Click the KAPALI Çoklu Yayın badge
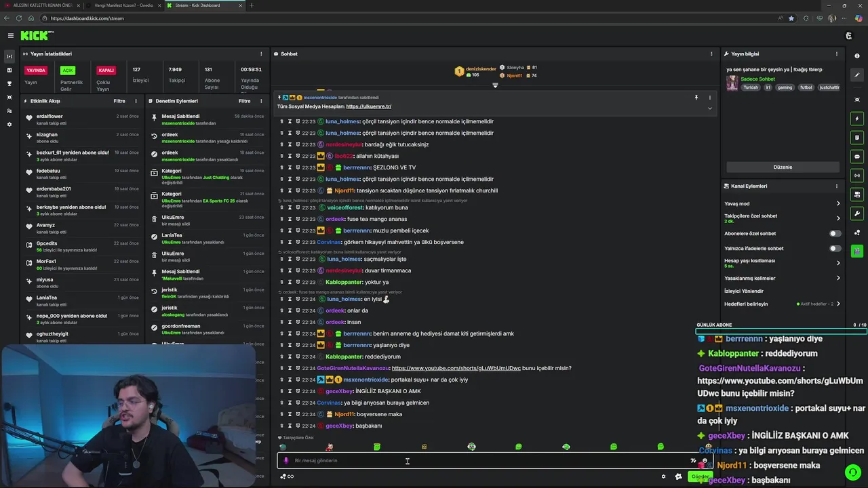Image resolution: width=868 pixels, height=488 pixels. tap(106, 70)
